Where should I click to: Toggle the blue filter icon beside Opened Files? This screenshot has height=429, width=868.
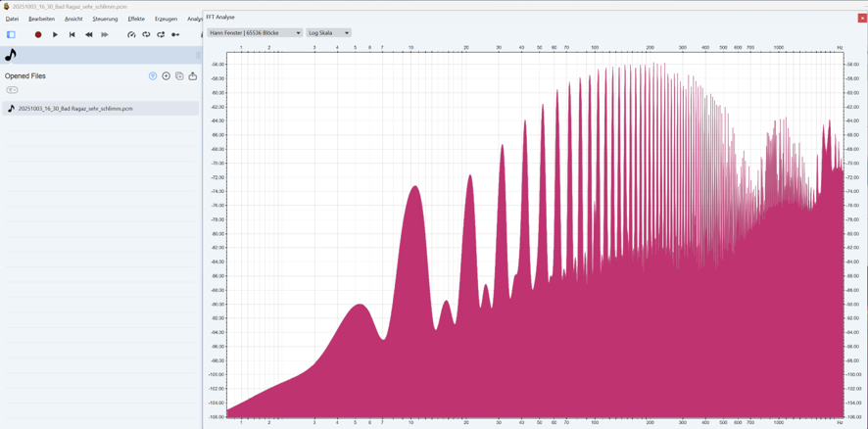[153, 75]
